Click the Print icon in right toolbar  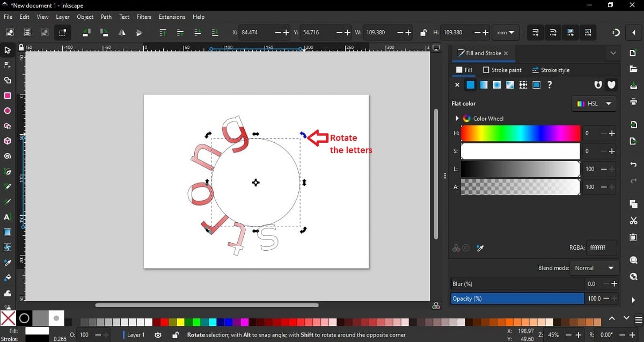(x=633, y=102)
